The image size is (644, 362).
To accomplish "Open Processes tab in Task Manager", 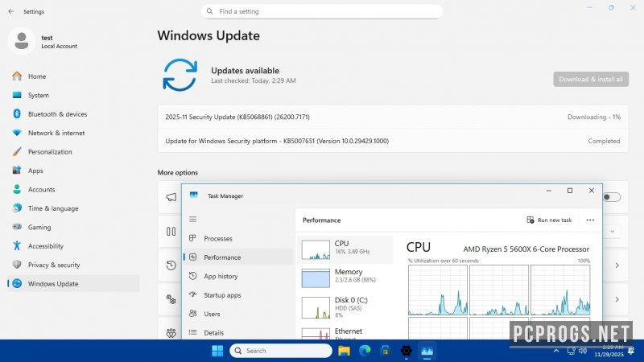I will tap(238, 238).
